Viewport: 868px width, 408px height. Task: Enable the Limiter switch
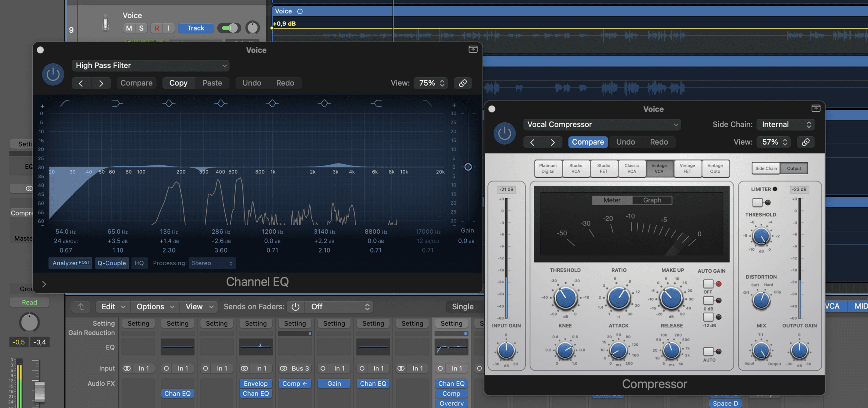tap(757, 203)
